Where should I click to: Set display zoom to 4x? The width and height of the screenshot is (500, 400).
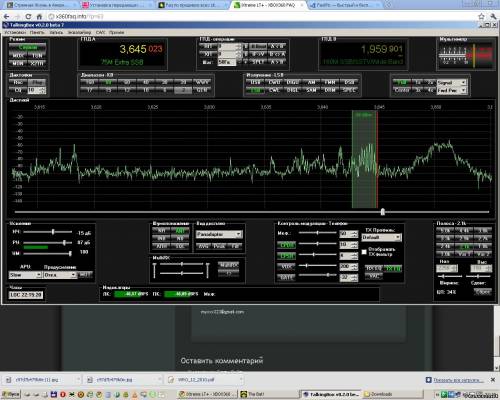coord(430,90)
